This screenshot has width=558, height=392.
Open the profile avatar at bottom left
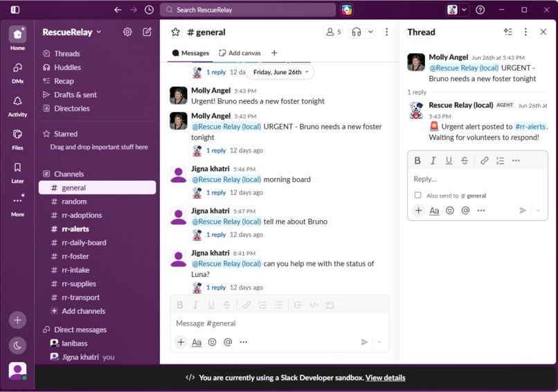pyautogui.click(x=17, y=371)
